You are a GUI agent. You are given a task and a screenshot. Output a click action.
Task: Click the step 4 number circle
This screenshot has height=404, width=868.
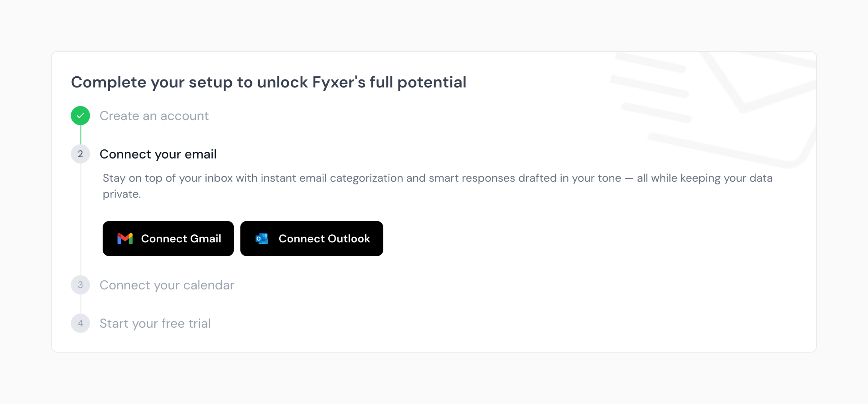pos(80,323)
